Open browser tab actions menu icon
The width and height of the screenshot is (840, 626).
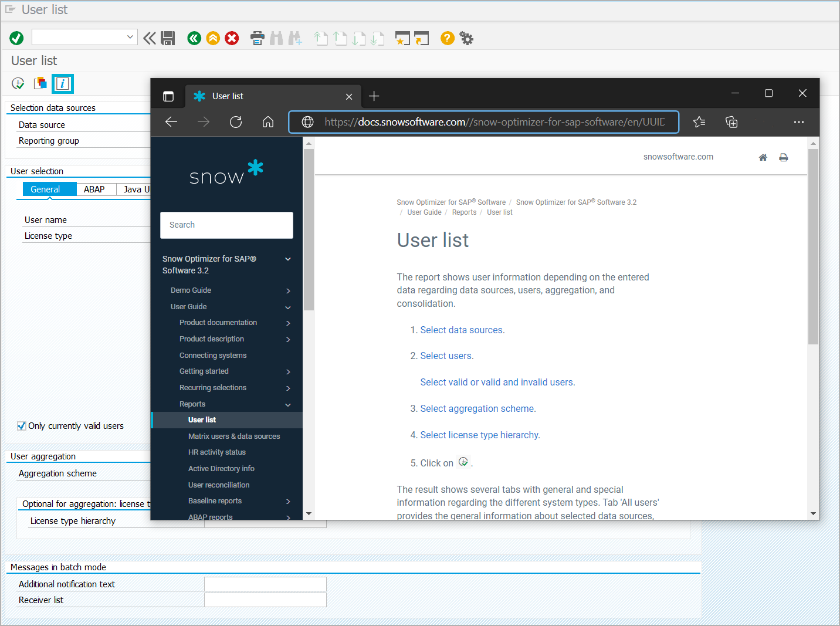coord(168,96)
